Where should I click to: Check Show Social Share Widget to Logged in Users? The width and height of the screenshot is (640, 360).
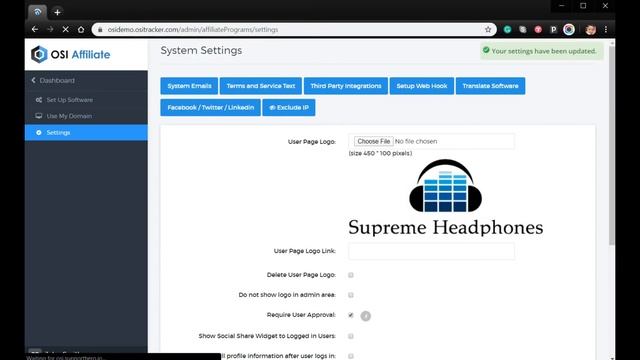[x=351, y=336]
